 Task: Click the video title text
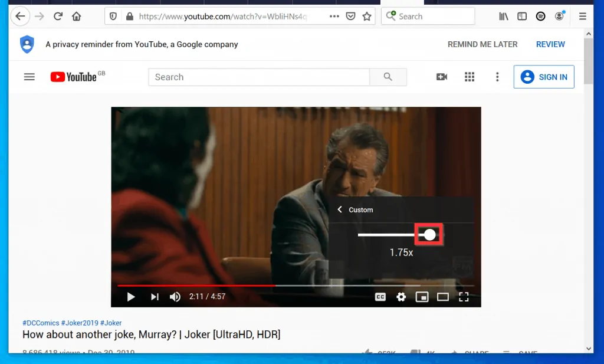152,335
